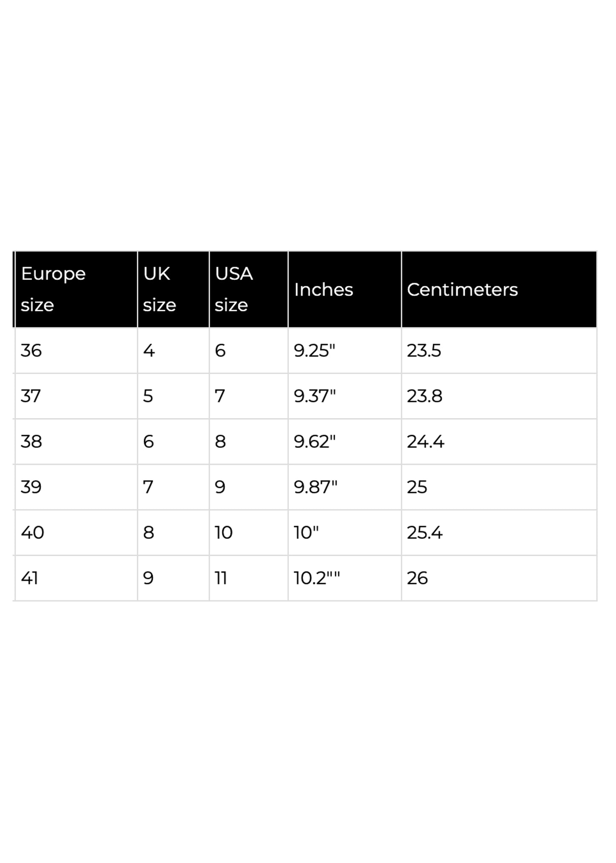Click the 23.8 centimeters value
The image size is (616, 863).
pos(425,396)
